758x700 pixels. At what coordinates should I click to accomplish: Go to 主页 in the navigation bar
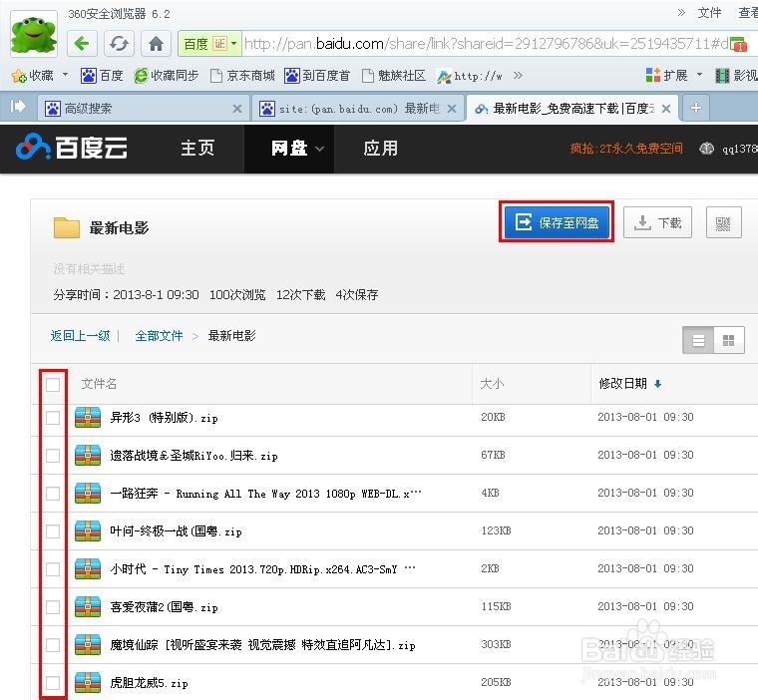point(196,148)
